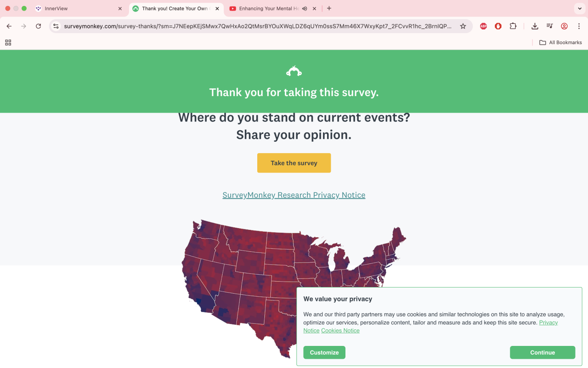Open the All Bookmarks folder
This screenshot has height=368, width=588.
pyautogui.click(x=560, y=42)
